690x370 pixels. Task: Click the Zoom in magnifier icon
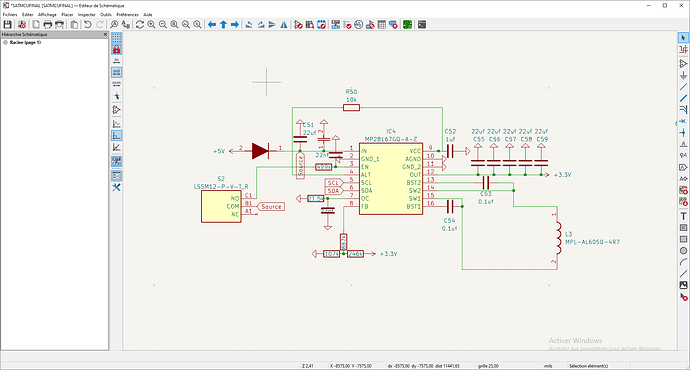[x=151, y=25]
